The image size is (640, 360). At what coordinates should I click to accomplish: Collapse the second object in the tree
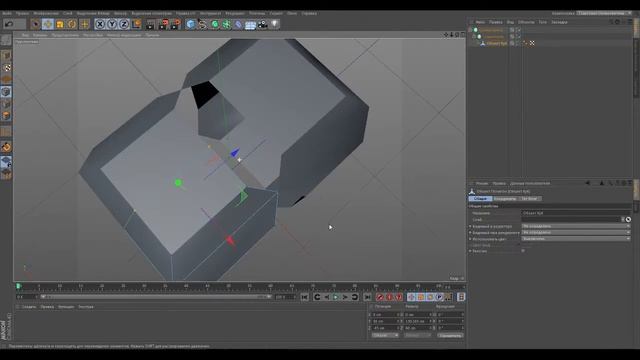point(474,36)
